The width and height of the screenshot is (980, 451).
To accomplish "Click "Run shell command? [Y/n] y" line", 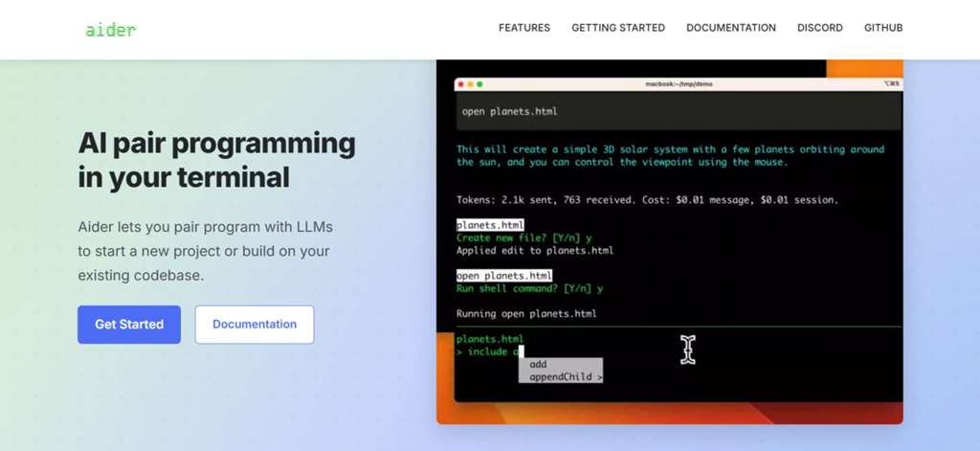I will click(529, 289).
